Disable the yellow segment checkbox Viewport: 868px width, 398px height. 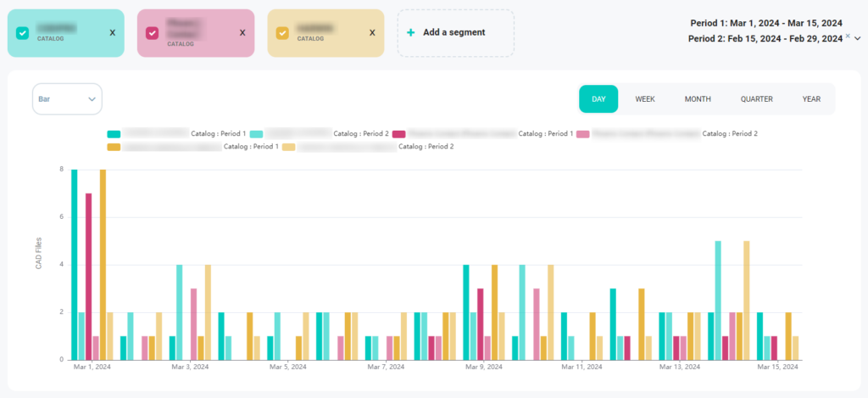(282, 33)
